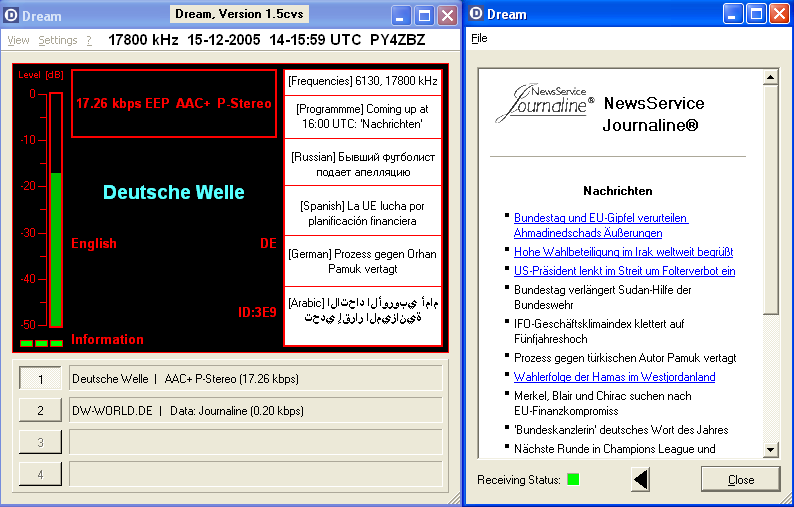Image resolution: width=794 pixels, height=507 pixels.
Task: Click scrollbar down arrow in Journaline window
Action: 770,449
